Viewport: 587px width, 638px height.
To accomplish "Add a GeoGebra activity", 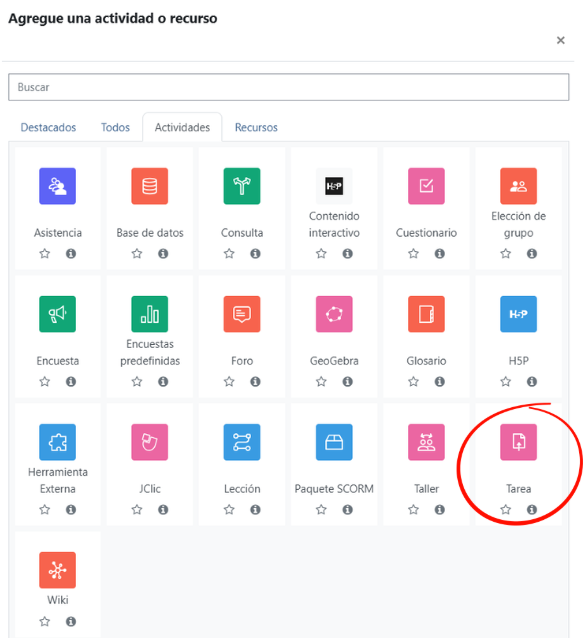I will click(x=334, y=314).
